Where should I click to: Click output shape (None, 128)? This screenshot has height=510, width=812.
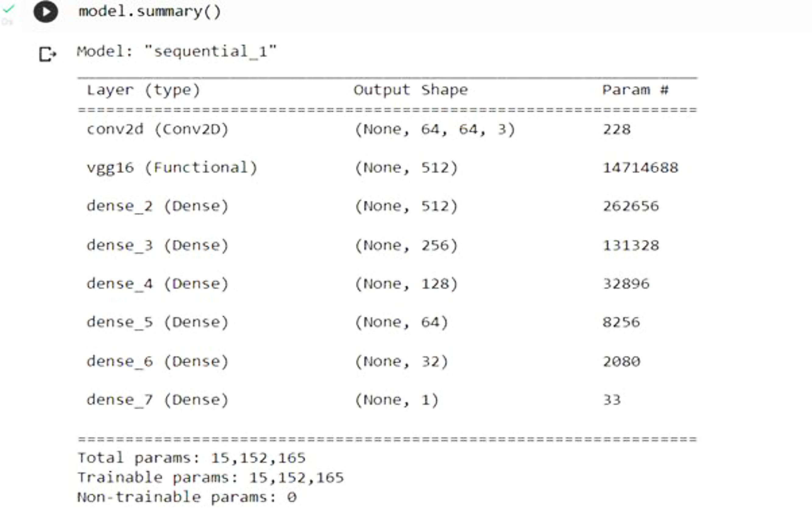pos(406,284)
